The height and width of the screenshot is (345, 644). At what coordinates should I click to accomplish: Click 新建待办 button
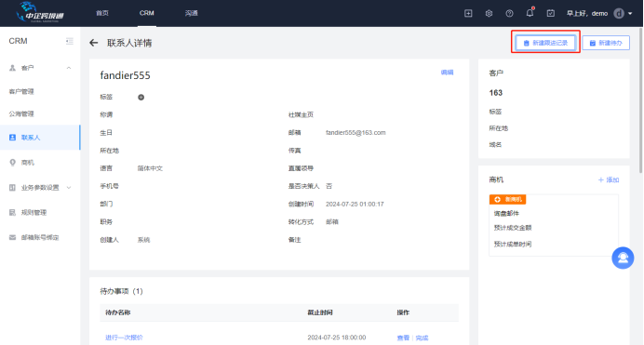606,43
